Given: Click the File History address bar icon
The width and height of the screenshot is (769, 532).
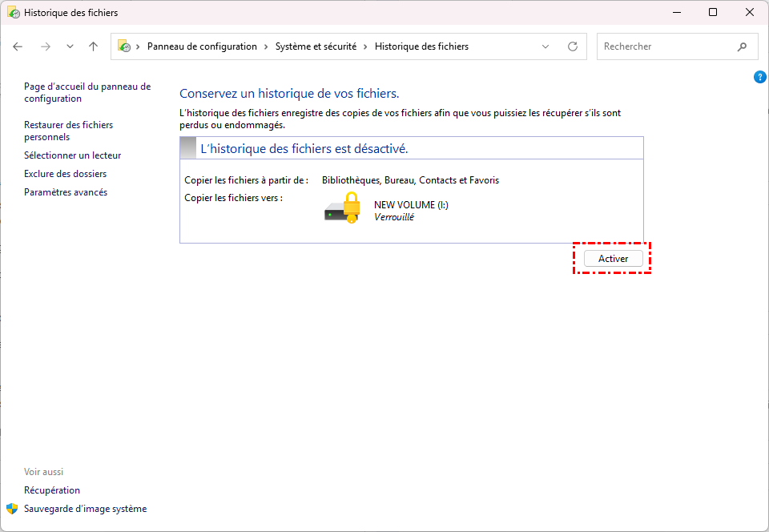Looking at the screenshot, I should (x=124, y=46).
